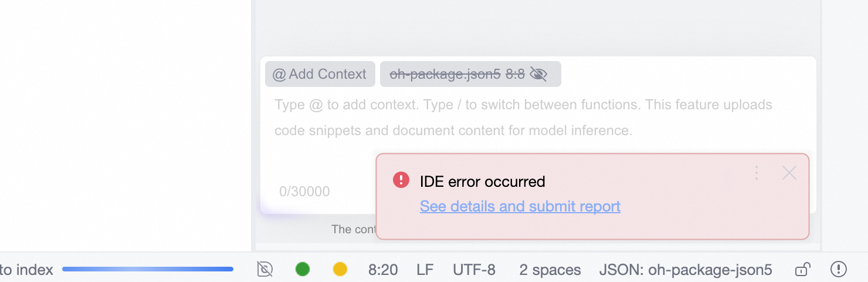Screen dimensions: 868x282
Task: Open the 2 spaces indentation settings
Action: click(x=550, y=270)
